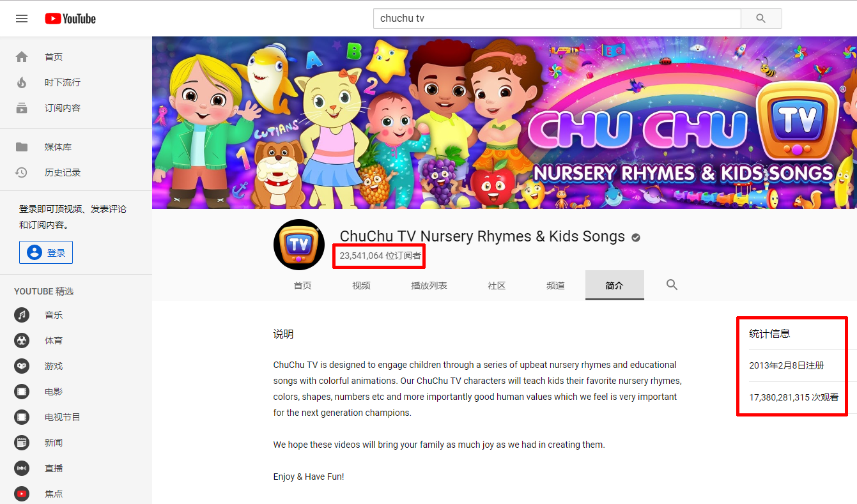Click the 登录 sign-in button
Image resolution: width=857 pixels, height=504 pixels.
(x=46, y=252)
